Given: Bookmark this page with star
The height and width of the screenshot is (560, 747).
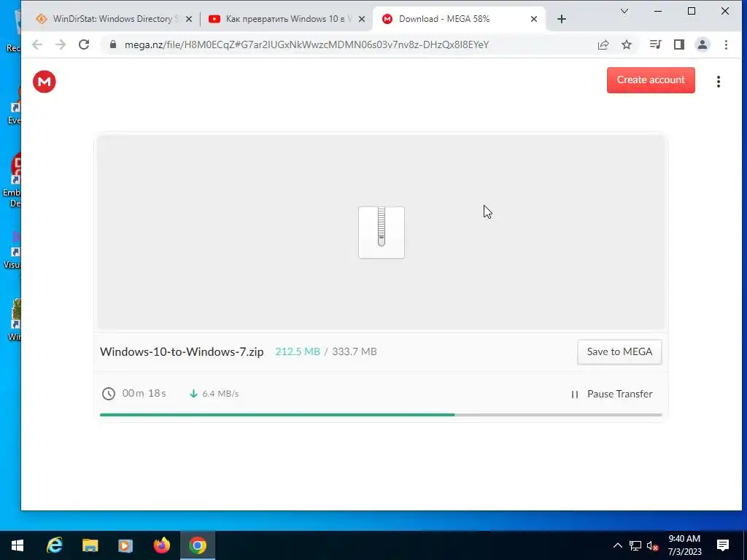Looking at the screenshot, I should tap(627, 44).
